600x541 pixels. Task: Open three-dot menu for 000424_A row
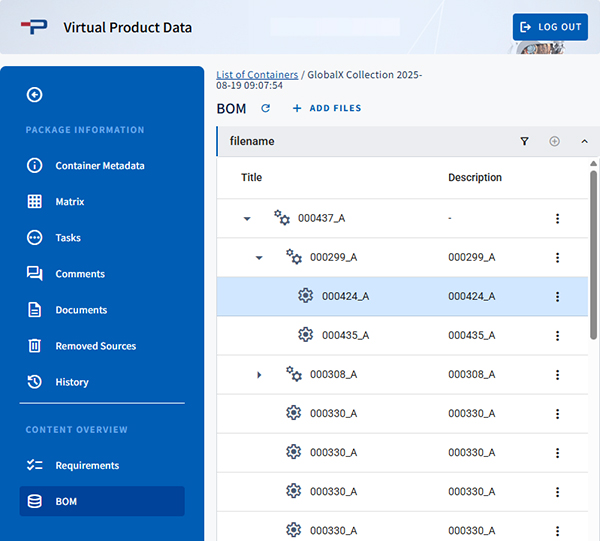557,296
